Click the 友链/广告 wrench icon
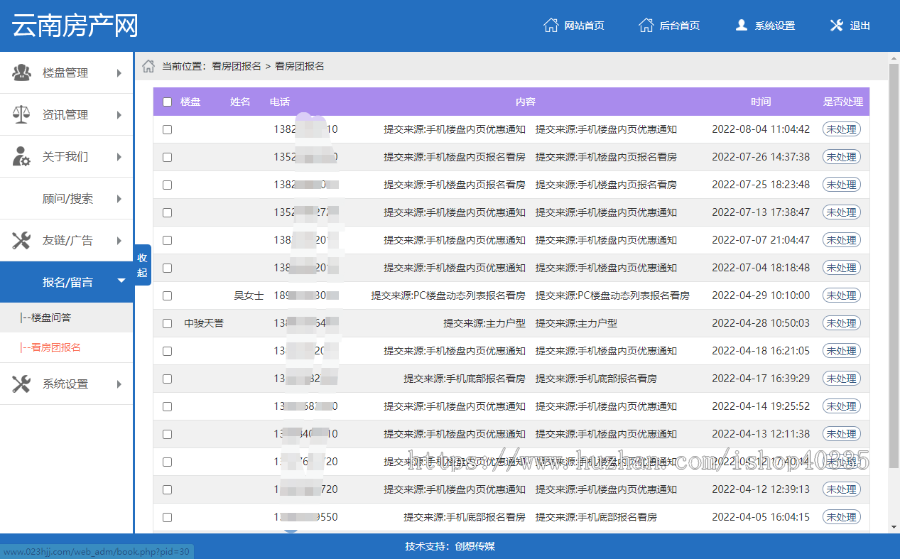 22,240
